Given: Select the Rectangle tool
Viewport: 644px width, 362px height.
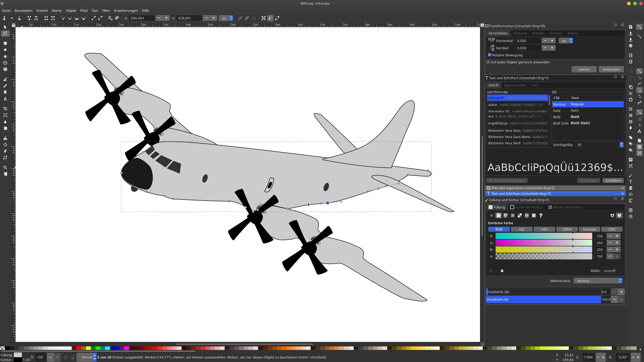Looking at the screenshot, I should pyautogui.click(x=5, y=43).
